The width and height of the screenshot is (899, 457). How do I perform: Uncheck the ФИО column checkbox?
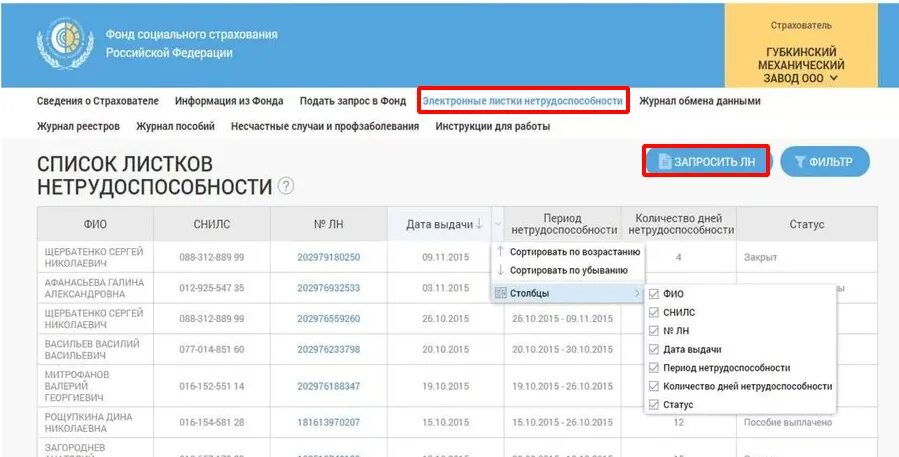click(x=654, y=294)
